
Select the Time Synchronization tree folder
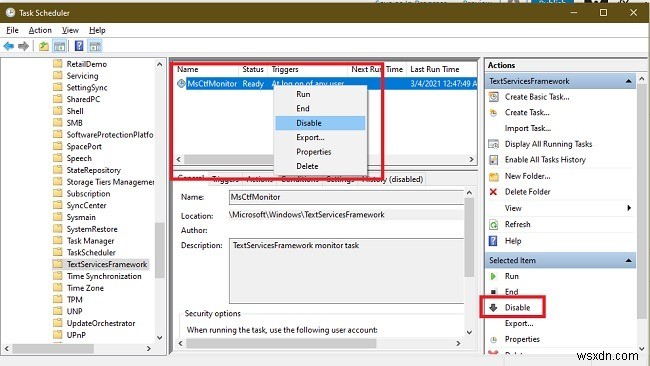pos(104,276)
